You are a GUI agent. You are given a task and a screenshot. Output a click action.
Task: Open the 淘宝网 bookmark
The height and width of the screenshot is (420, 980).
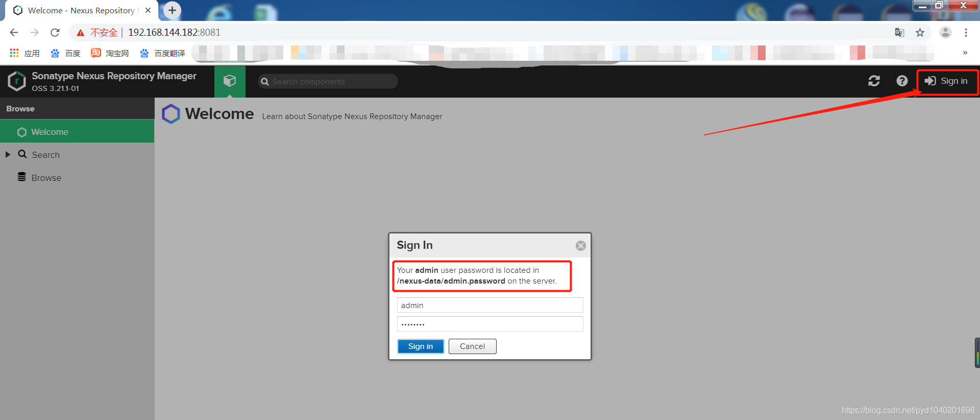click(x=110, y=53)
